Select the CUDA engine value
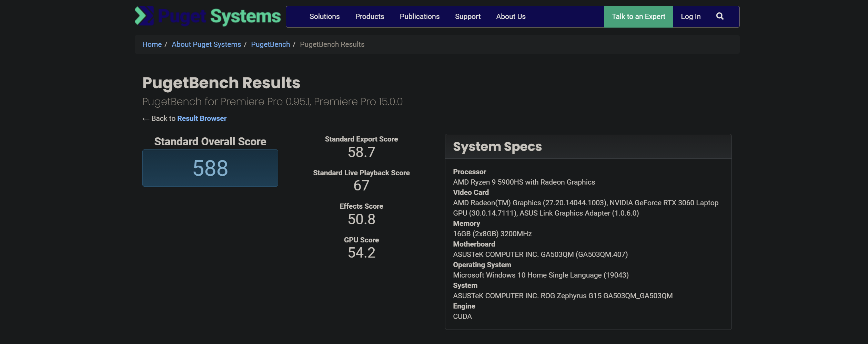The image size is (868, 344). (x=462, y=316)
